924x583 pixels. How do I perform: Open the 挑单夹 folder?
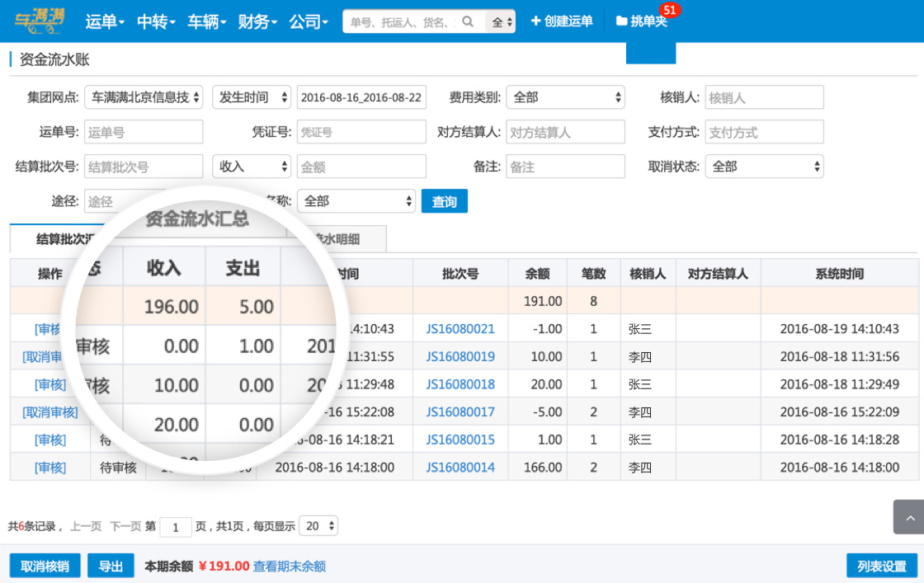point(642,21)
